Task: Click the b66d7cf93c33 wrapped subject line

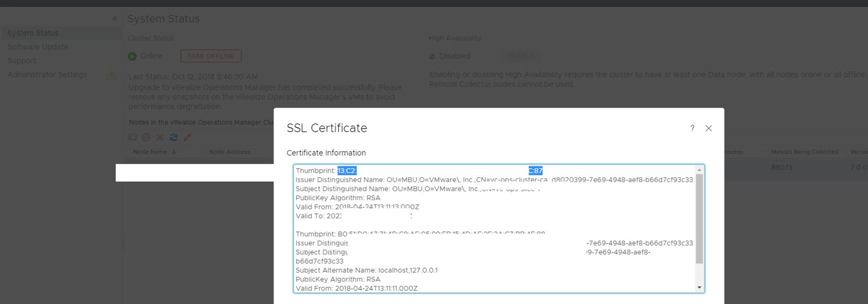Action: pyautogui.click(x=319, y=261)
